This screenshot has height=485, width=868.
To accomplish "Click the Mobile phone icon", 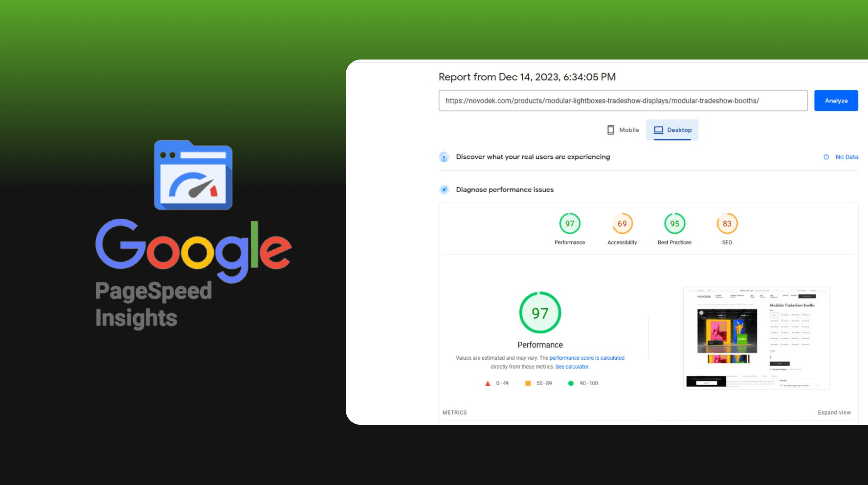I will [x=610, y=130].
